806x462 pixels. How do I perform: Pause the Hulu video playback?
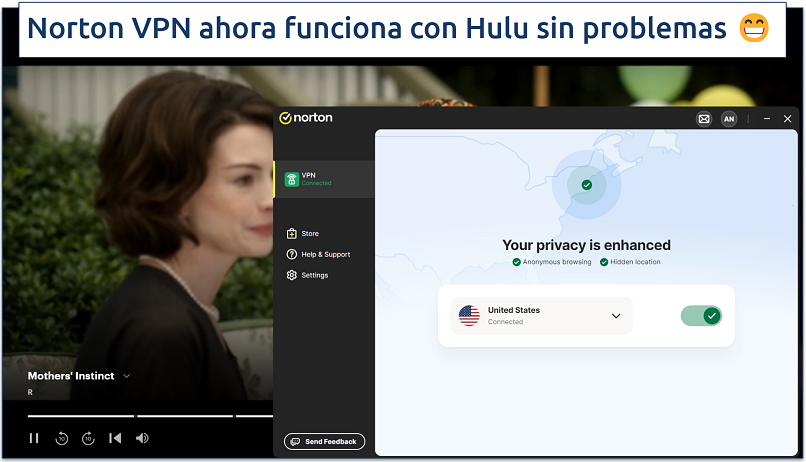34,438
